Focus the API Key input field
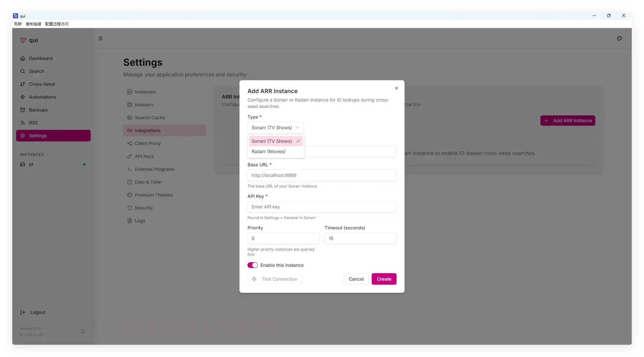This screenshot has width=644, height=357. coord(321,207)
